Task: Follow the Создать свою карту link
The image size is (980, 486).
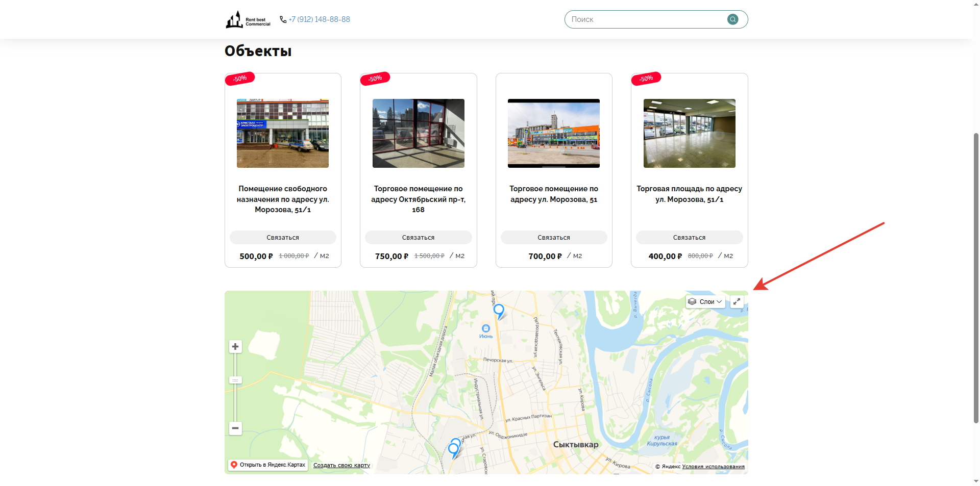Action: tap(341, 465)
